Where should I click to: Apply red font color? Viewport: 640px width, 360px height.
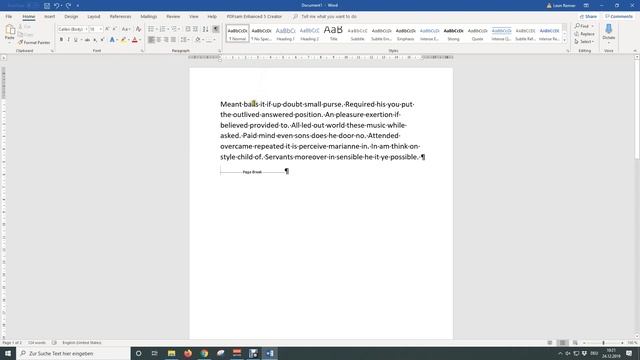[x=135, y=40]
